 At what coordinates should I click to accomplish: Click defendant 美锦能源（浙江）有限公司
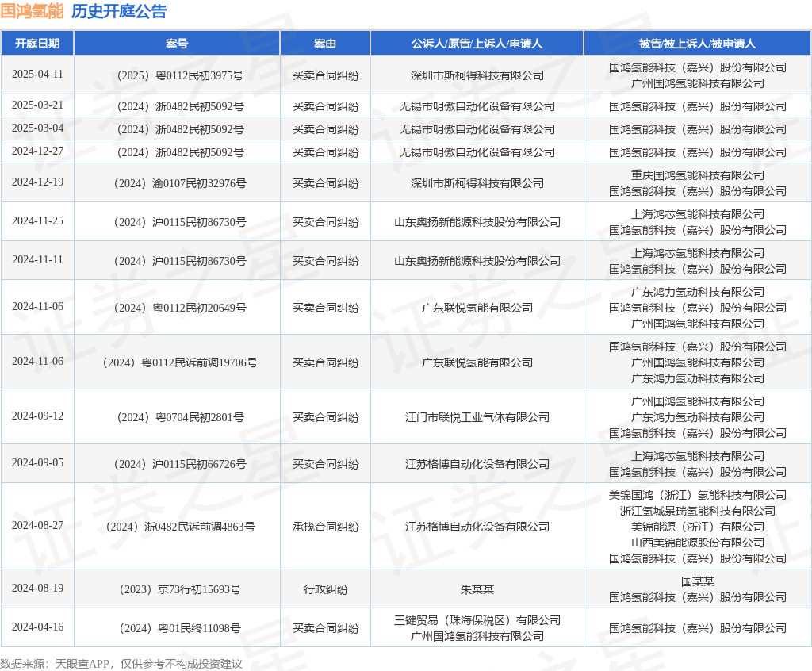click(x=698, y=527)
